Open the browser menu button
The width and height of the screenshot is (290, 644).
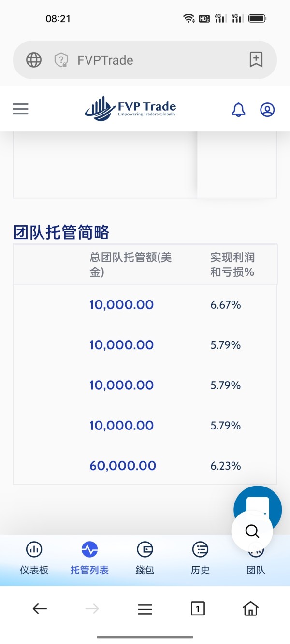coord(145,609)
